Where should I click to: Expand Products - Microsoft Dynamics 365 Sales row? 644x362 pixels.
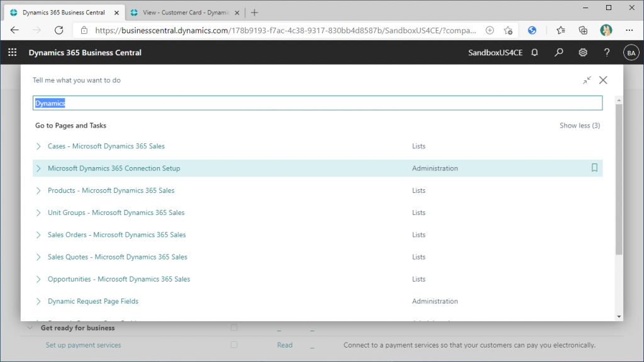[38, 190]
